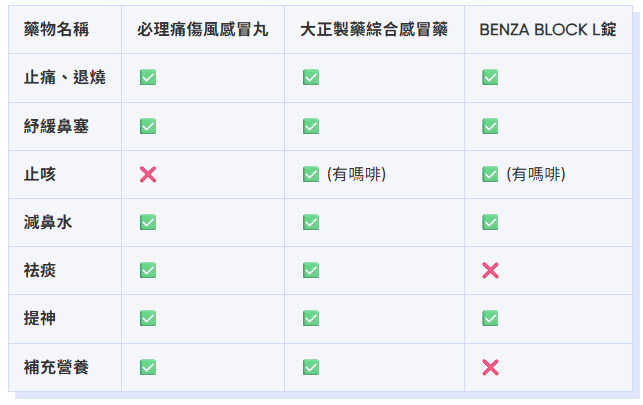Screen dimensions: 643x405
Task: Select the 藥物名稱 header cell
Action: click(56, 29)
